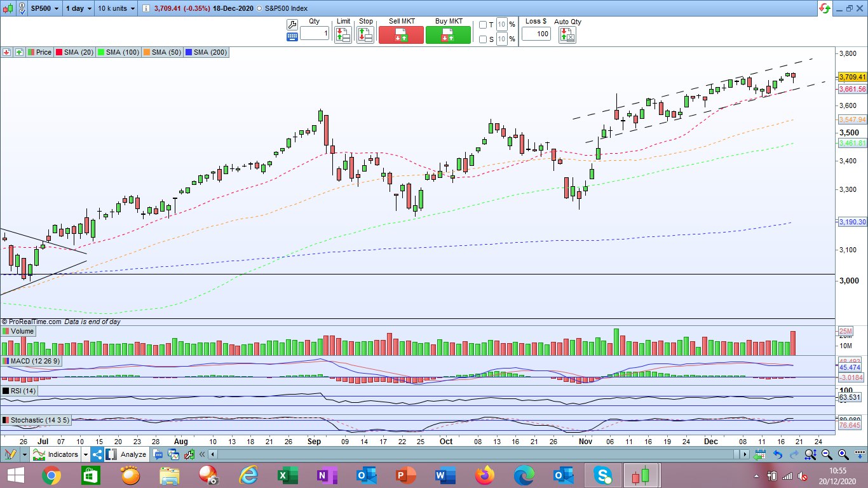This screenshot has width=868, height=488.
Task: Click the Loss $ input field
Action: (x=536, y=33)
